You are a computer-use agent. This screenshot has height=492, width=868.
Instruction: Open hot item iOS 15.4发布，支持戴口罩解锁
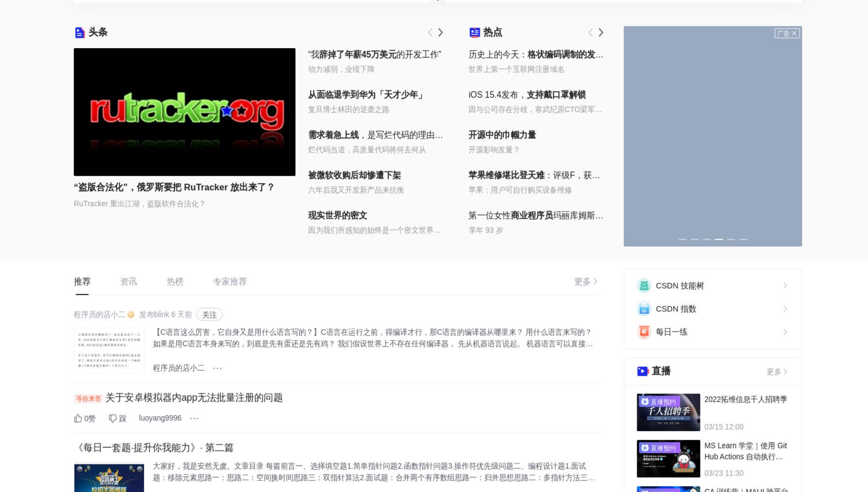point(527,95)
